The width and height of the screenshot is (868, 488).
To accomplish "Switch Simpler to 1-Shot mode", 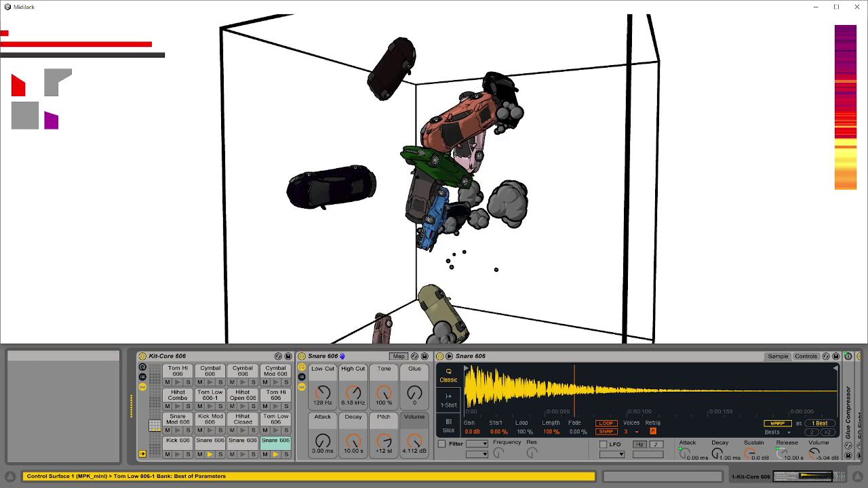I will click(x=448, y=401).
